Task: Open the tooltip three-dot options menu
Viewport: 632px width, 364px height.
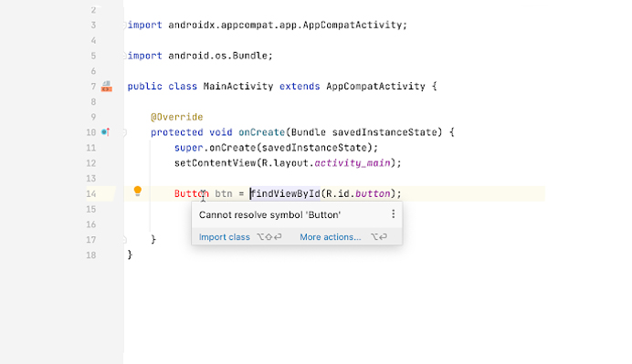Action: [393, 214]
